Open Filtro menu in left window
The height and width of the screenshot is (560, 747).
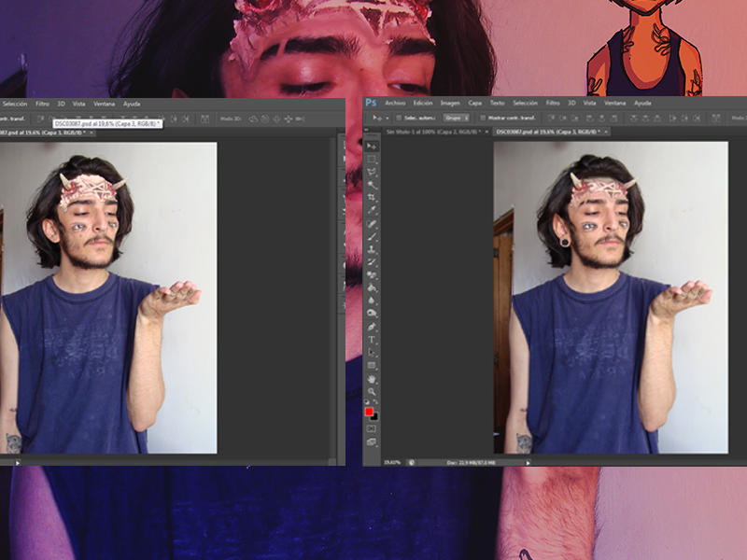click(42, 104)
